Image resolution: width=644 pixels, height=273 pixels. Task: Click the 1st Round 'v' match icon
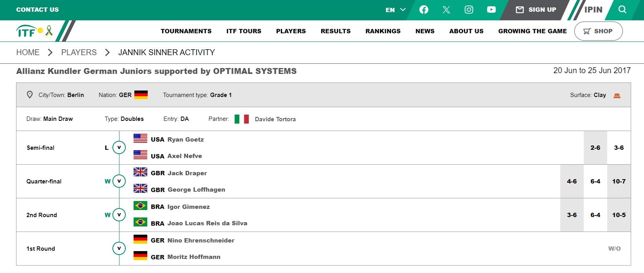click(x=119, y=248)
